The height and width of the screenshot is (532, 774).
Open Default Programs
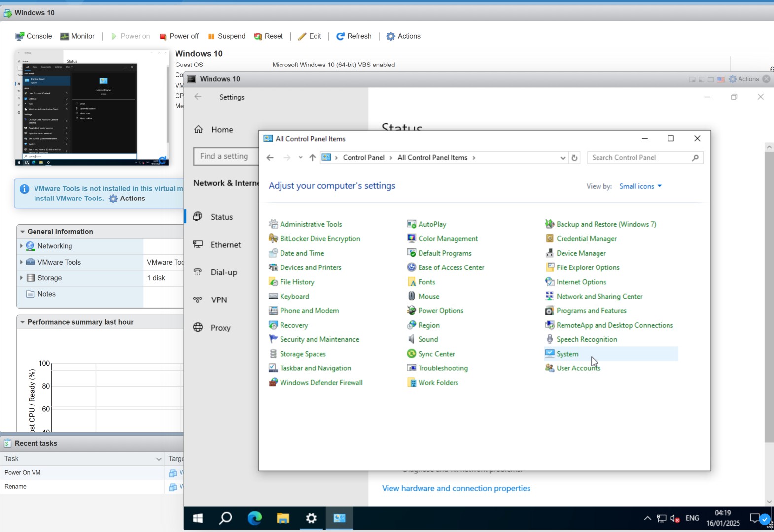439,253
